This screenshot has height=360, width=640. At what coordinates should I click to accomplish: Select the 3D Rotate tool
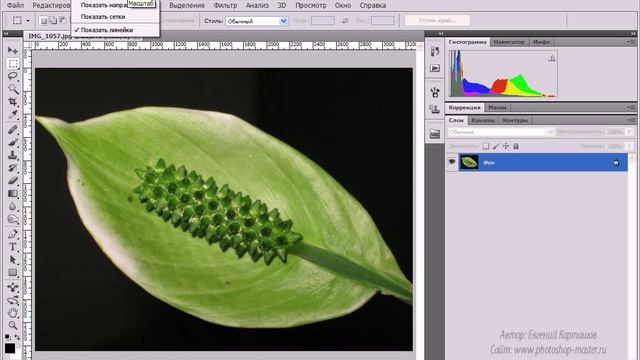click(13, 287)
